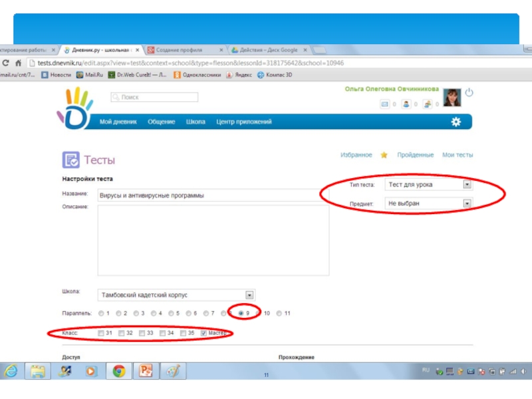Click the user name Ольга Олеговна Овчинникова
Screen dimensions: 532x399
pyautogui.click(x=392, y=89)
